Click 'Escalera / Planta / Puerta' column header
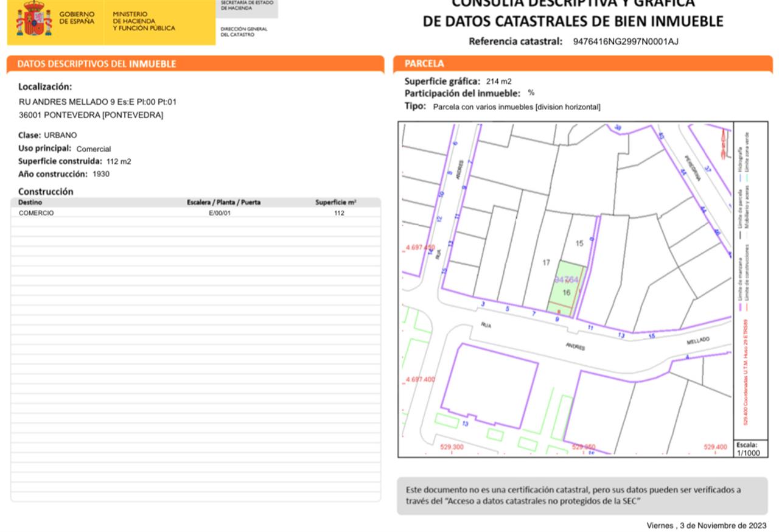Image resolution: width=779 pixels, height=532 pixels. (x=223, y=202)
